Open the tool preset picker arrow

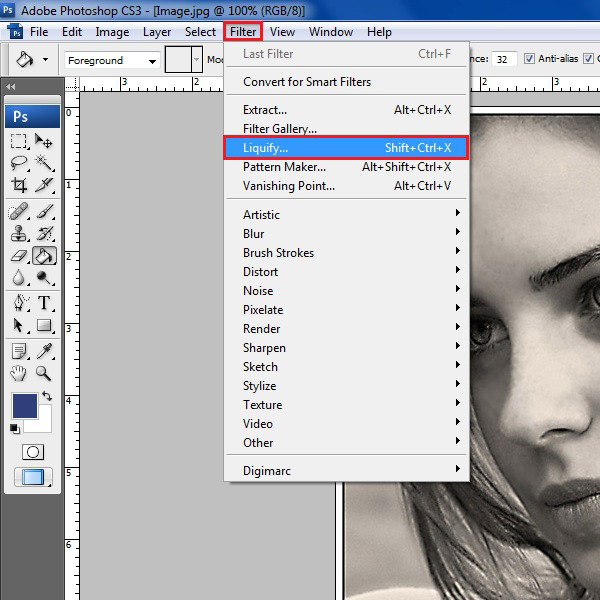click(46, 59)
